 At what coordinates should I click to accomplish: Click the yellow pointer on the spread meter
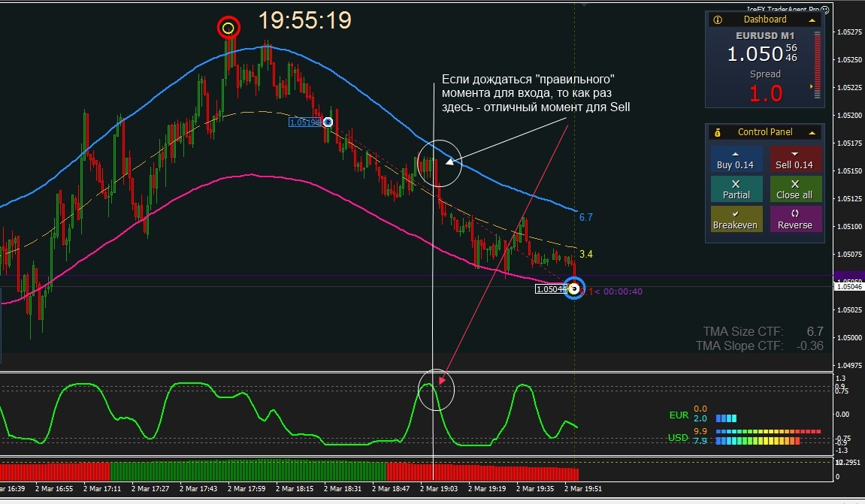(811, 86)
